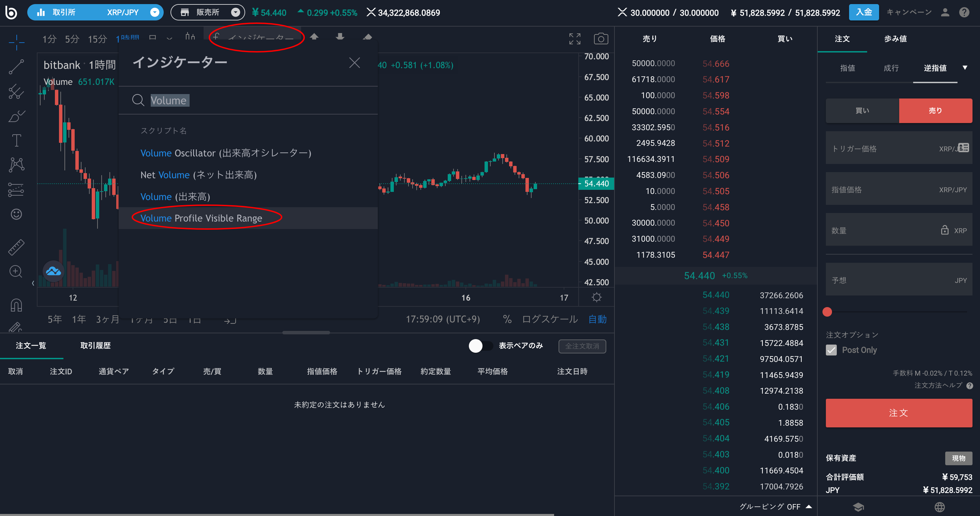The height and width of the screenshot is (516, 980).
Task: Close the indicators dialog
Action: 354,62
